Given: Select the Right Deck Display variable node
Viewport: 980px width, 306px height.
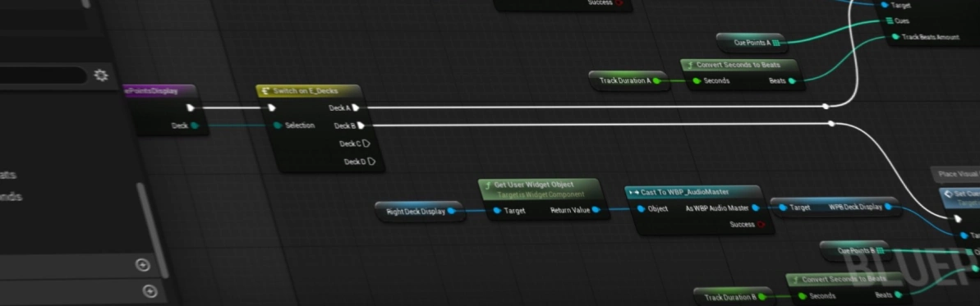Looking at the screenshot, I should (420, 211).
